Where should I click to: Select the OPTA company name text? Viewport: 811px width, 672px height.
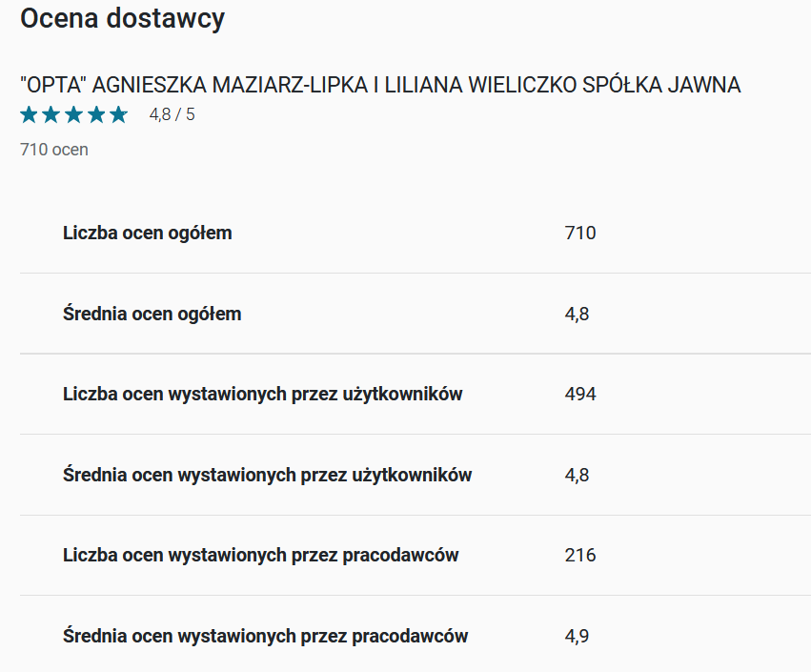point(380,85)
